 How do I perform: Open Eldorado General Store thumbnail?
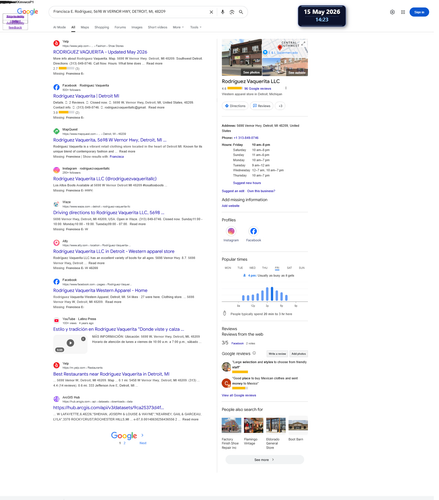click(276, 426)
